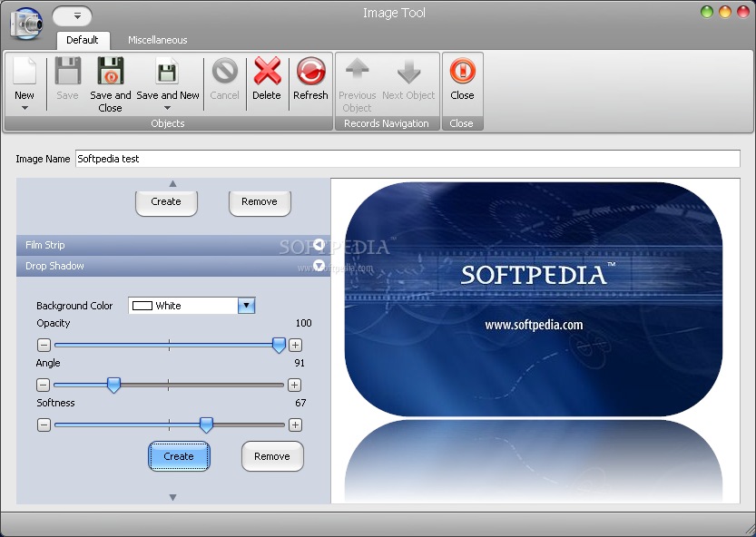
Task: Click the Softness value 67
Action: [x=300, y=403]
